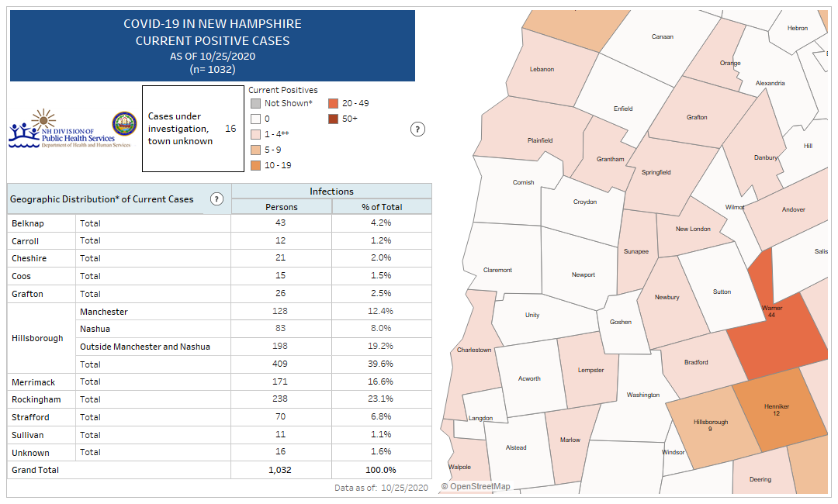Select the Cases under investigation box
This screenshot has width=838, height=504.
pos(192,129)
